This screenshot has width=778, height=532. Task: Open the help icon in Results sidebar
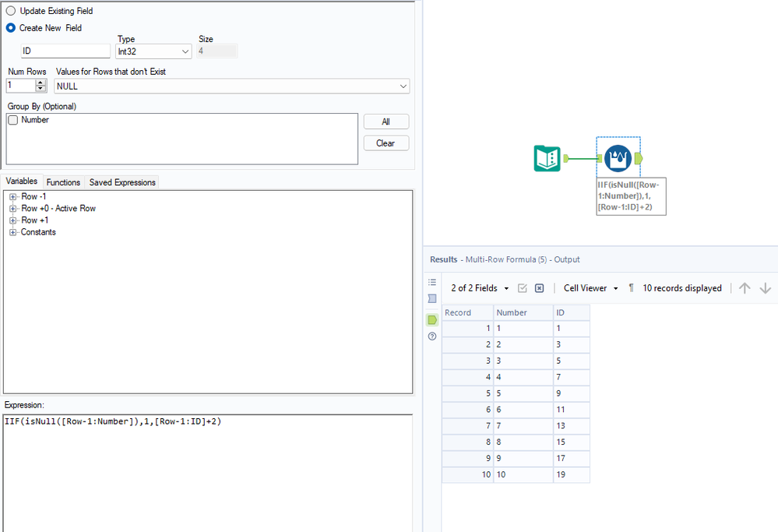[x=432, y=336]
